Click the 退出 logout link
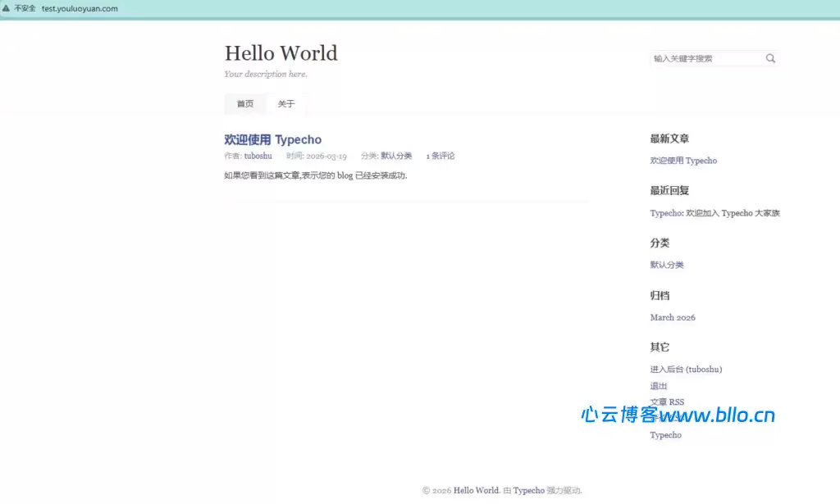840x504 pixels. click(659, 386)
